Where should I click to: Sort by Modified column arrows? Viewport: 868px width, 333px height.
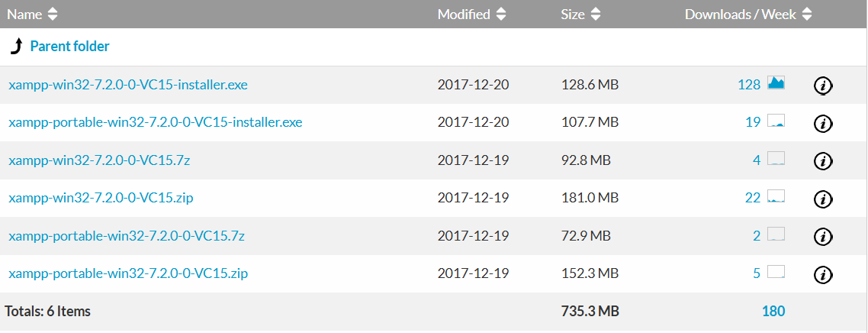(x=501, y=15)
